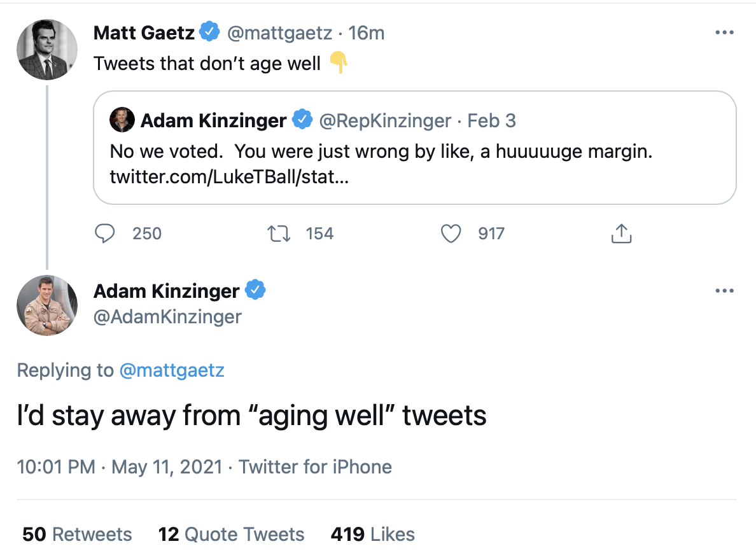This screenshot has width=756, height=560.
Task: View the 419 Likes list
Action: (372, 534)
